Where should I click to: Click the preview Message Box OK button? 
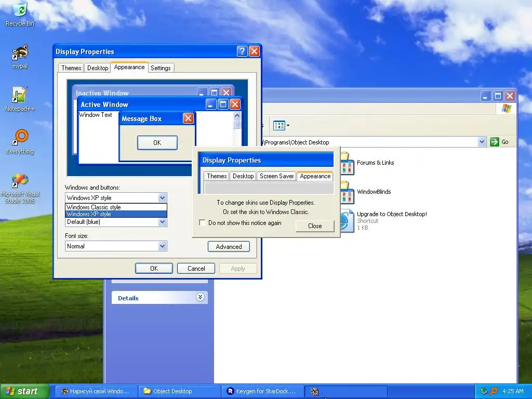click(x=157, y=142)
